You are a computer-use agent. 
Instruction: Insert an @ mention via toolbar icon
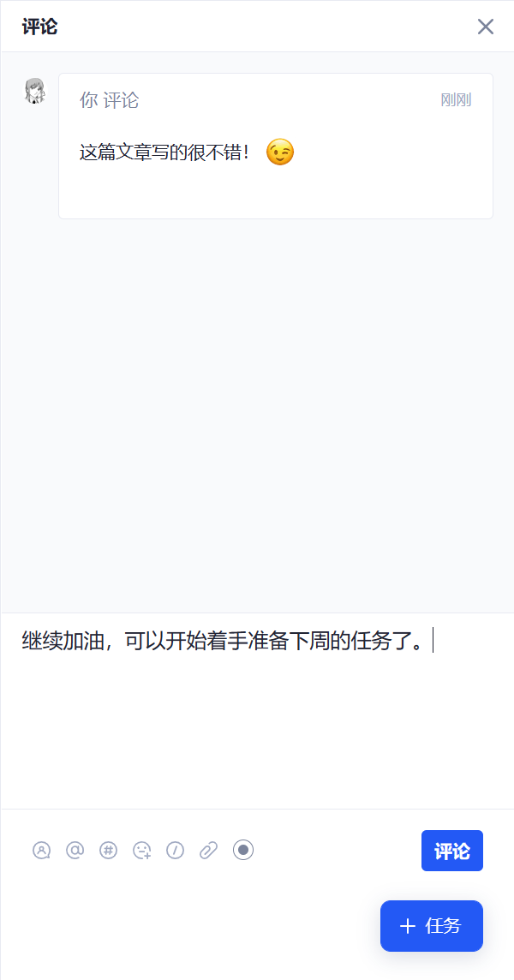[75, 850]
